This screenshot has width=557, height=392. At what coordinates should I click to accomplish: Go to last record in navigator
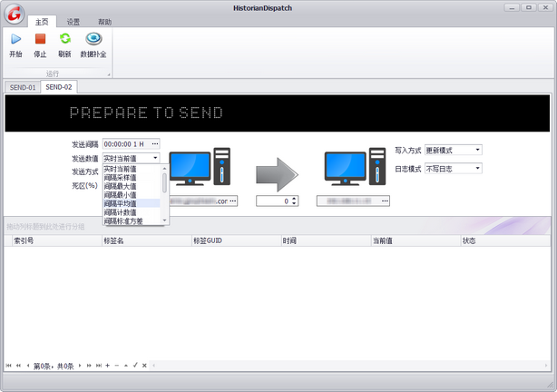99,366
